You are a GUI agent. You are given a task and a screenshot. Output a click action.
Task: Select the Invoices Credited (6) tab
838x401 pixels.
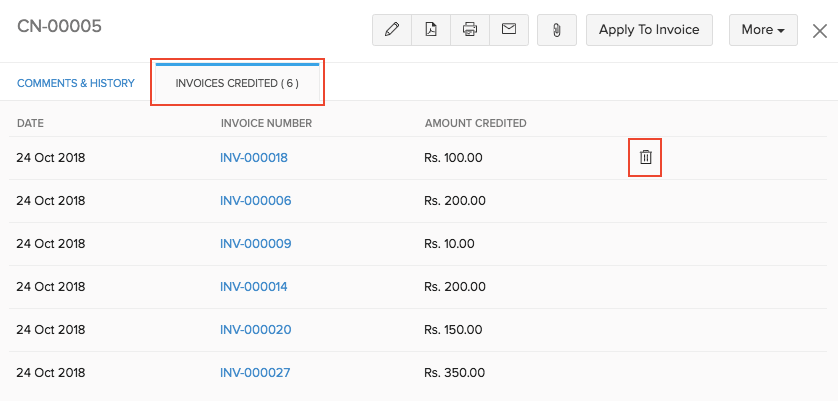tap(237, 83)
